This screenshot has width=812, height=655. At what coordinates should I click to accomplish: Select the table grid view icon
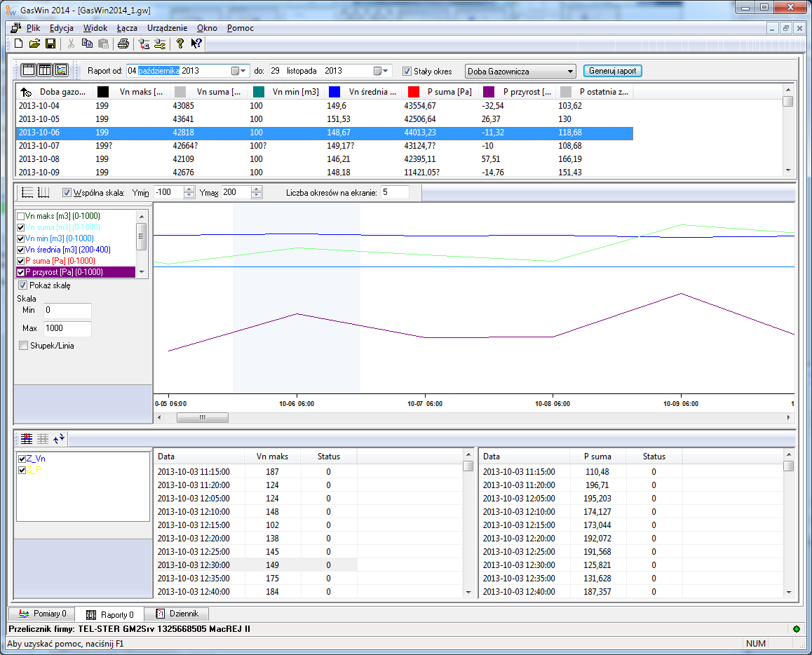(45, 70)
